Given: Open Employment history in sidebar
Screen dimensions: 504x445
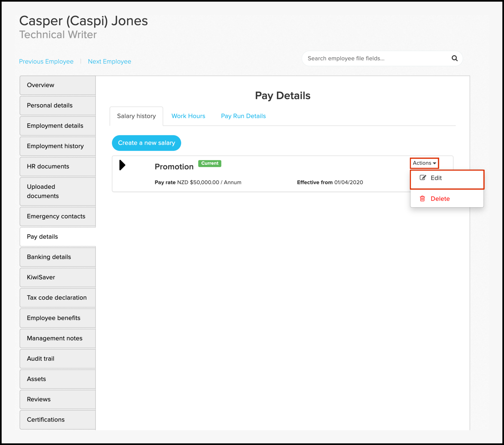Looking at the screenshot, I should pos(55,146).
